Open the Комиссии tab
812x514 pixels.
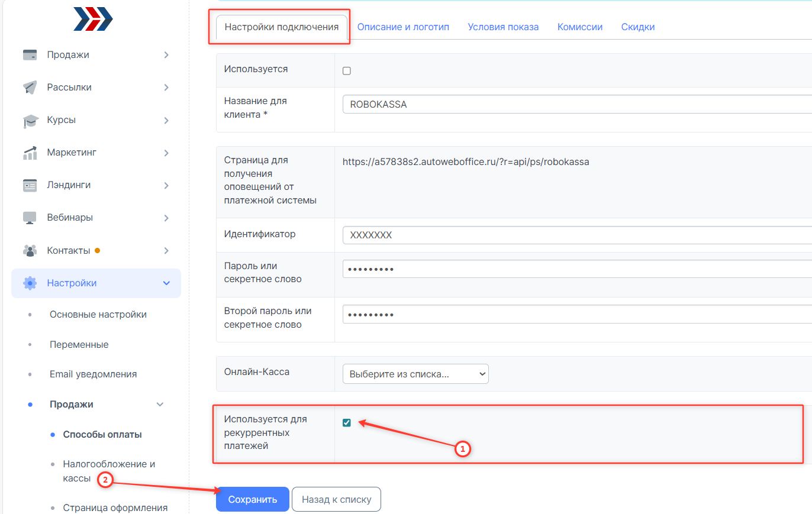(x=579, y=27)
